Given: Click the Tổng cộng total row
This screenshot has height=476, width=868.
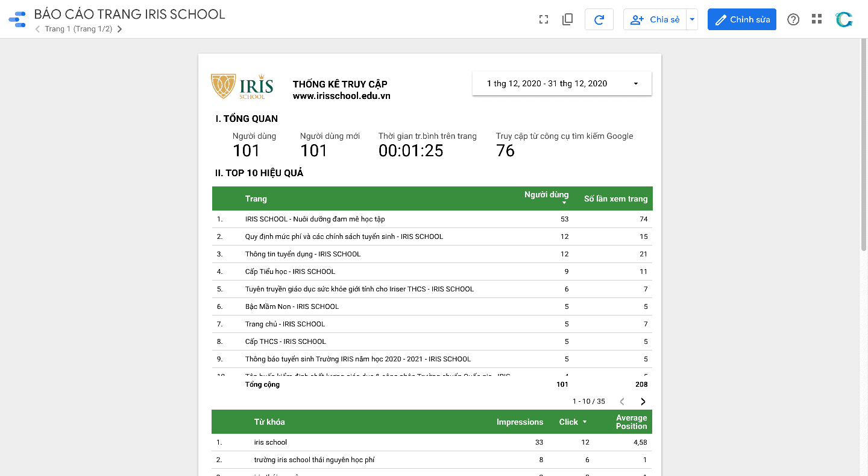Looking at the screenshot, I should 432,384.
